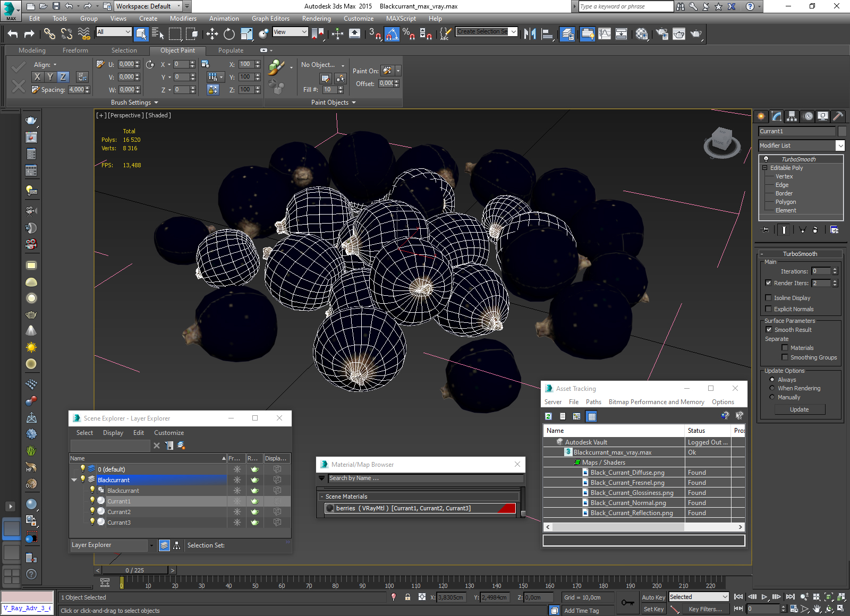Enable Separate by Materials checkbox

(785, 348)
